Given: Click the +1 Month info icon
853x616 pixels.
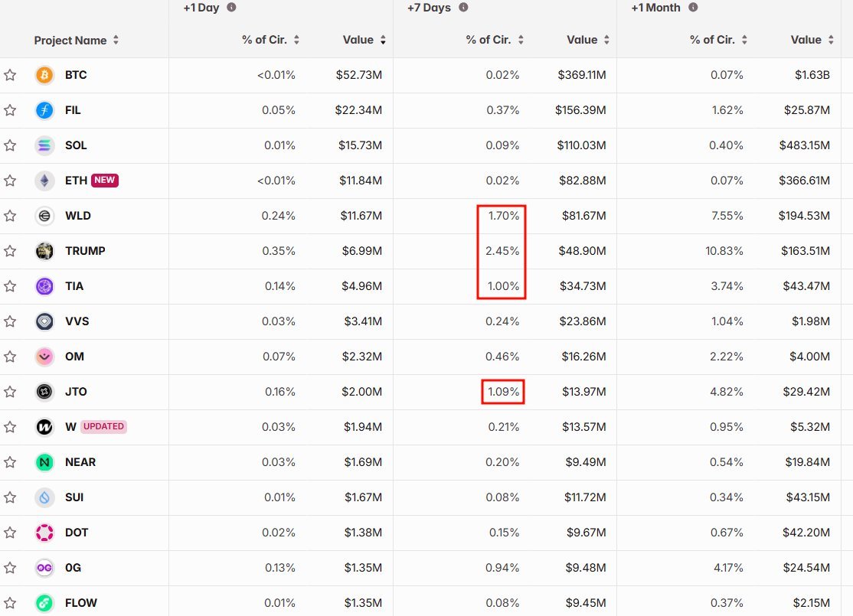Looking at the screenshot, I should pyautogui.click(x=693, y=8).
